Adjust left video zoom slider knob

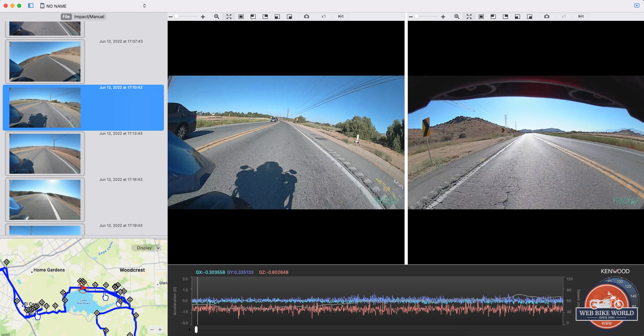176,16
